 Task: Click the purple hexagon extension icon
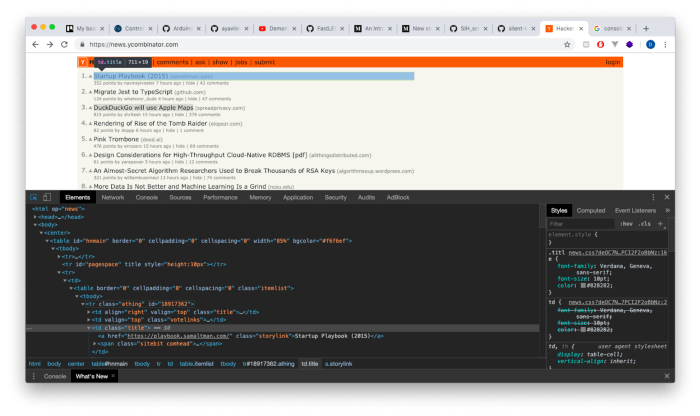point(629,44)
